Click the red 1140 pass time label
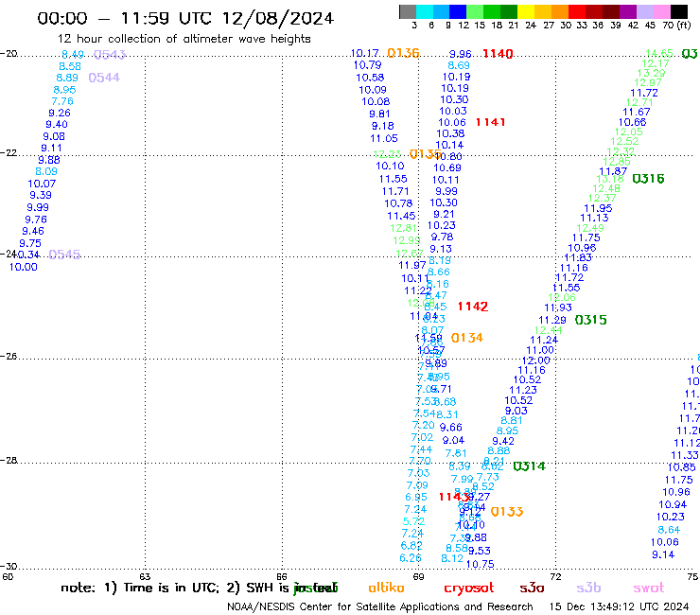Viewport: 700px width, 615px height. 498,54
